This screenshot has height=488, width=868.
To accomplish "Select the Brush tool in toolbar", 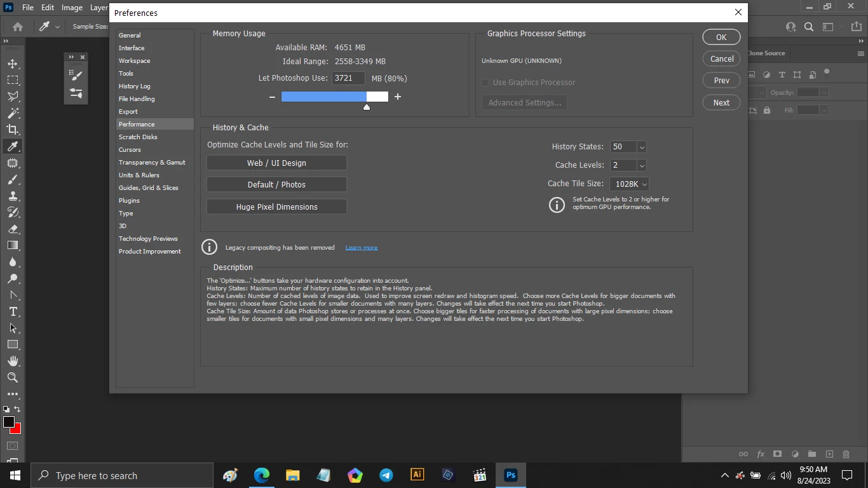I will tap(13, 179).
